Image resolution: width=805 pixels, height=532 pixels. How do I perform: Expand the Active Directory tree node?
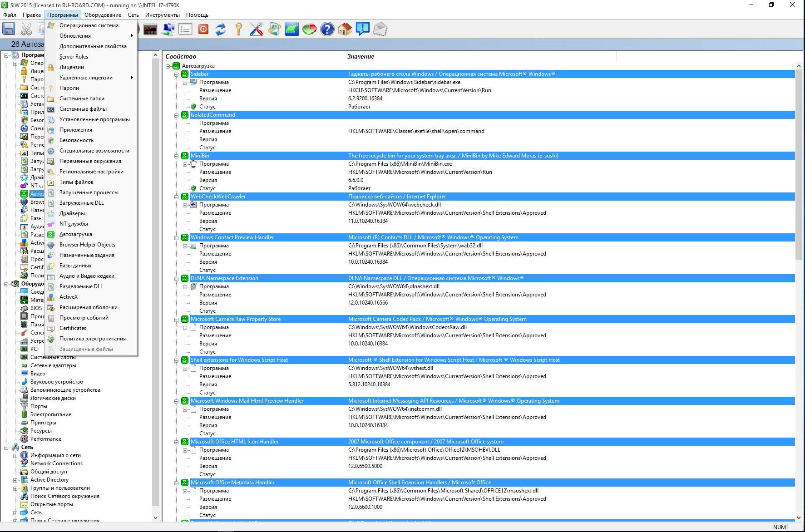(15, 480)
